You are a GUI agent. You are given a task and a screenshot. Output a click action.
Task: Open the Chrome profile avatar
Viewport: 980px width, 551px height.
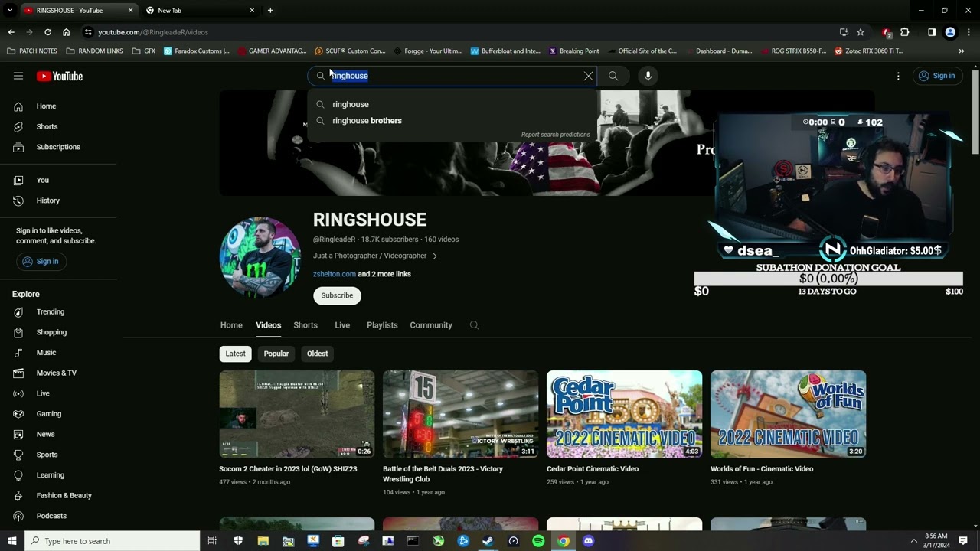tap(950, 32)
